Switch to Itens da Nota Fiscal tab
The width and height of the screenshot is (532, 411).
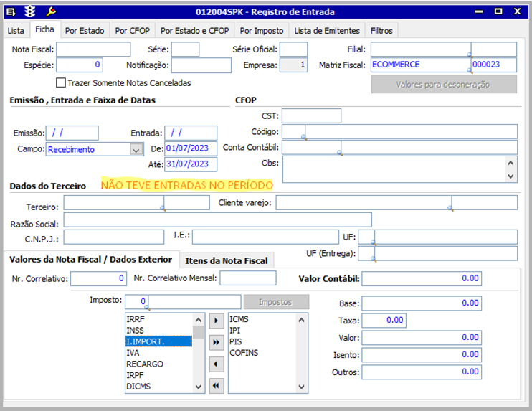(227, 260)
